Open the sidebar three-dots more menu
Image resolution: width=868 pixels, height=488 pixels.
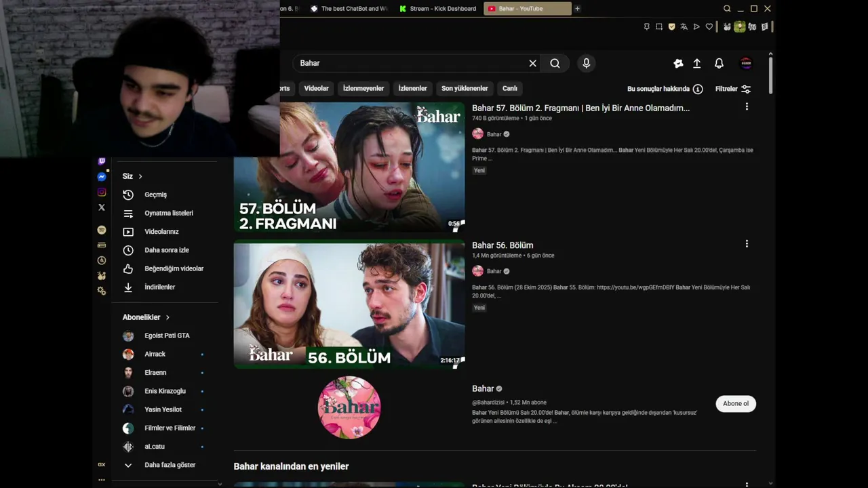[102, 479]
